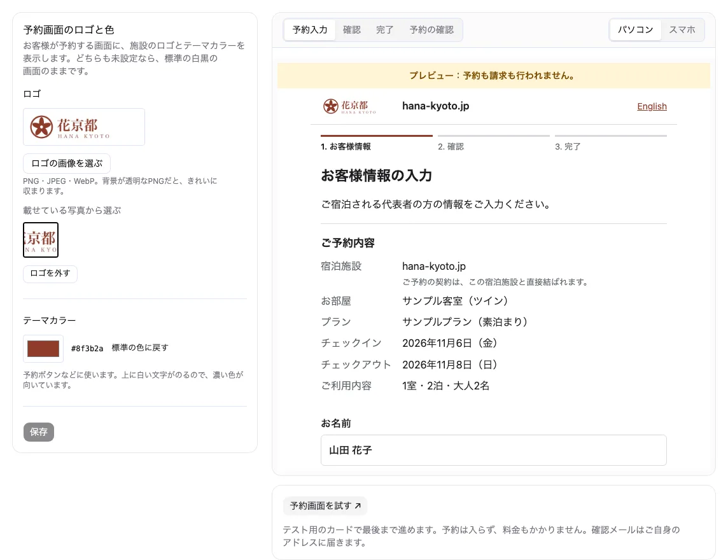This screenshot has height=560, width=728.
Task: Click hana-kyoto.jp value beside 宿泊施設
Action: [x=433, y=266]
